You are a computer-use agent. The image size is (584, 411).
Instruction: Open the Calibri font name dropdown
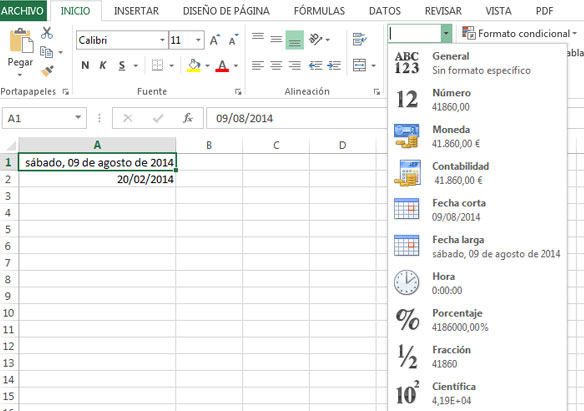[x=162, y=40]
